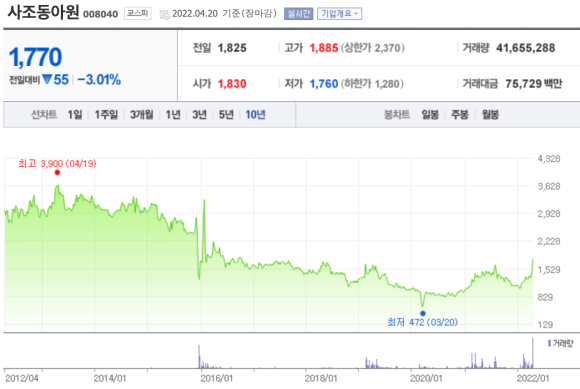Click the 1,529 price axis label
580x389 pixels.
pyautogui.click(x=549, y=270)
